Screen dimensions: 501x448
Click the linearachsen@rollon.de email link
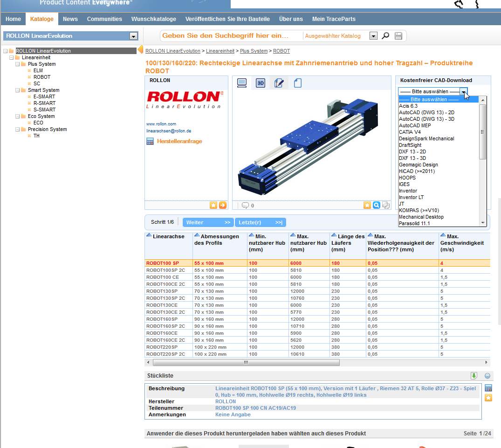pyautogui.click(x=169, y=131)
